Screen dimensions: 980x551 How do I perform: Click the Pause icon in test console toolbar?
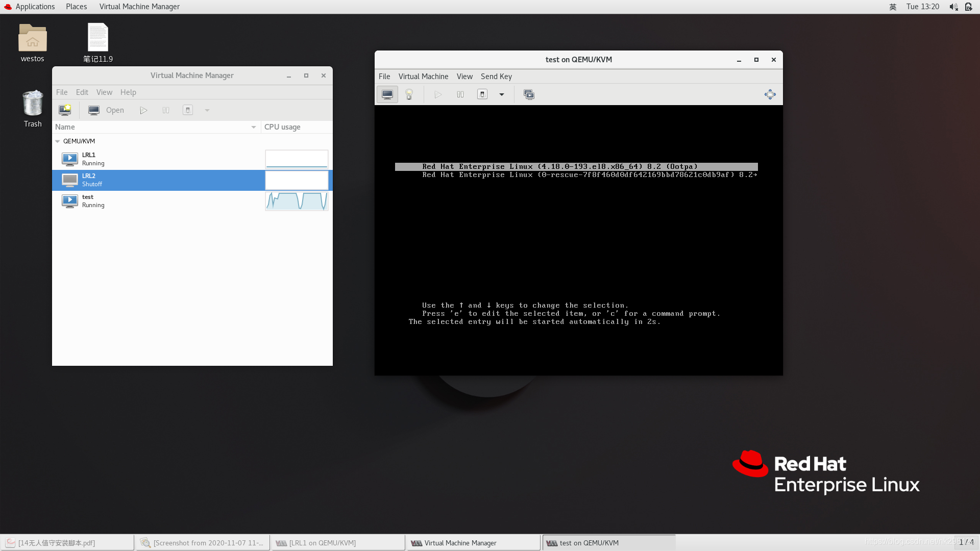click(460, 94)
